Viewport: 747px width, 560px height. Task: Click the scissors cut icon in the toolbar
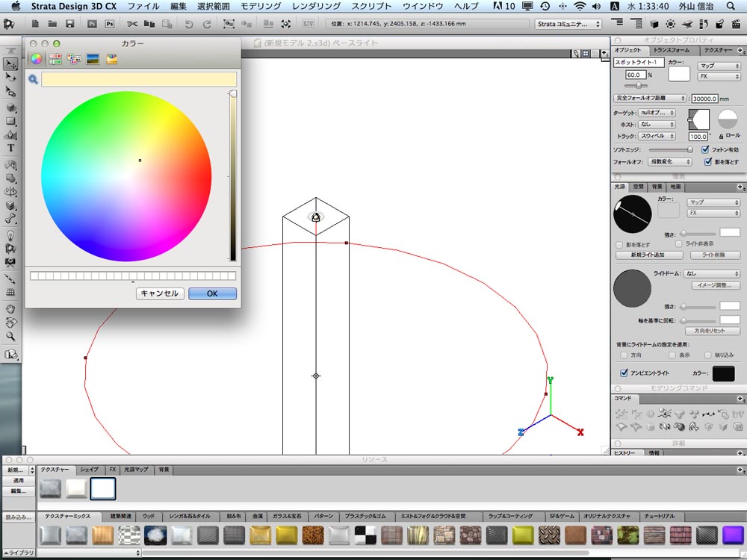(x=132, y=24)
